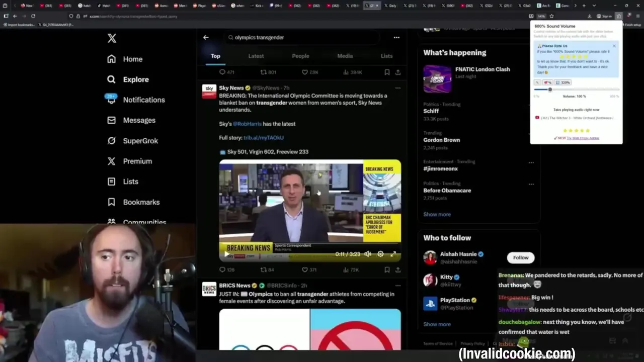Open Lists in the sidebar
The height and width of the screenshot is (362, 644).
tap(123, 182)
